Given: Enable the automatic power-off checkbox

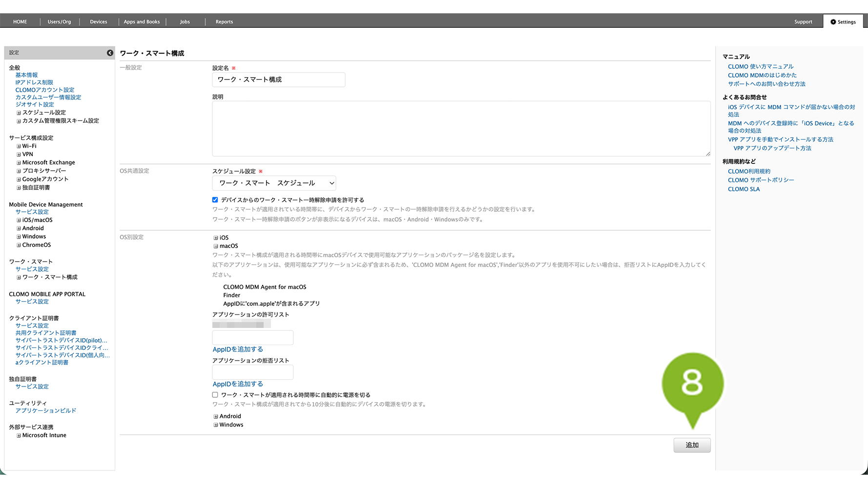Looking at the screenshot, I should point(215,395).
